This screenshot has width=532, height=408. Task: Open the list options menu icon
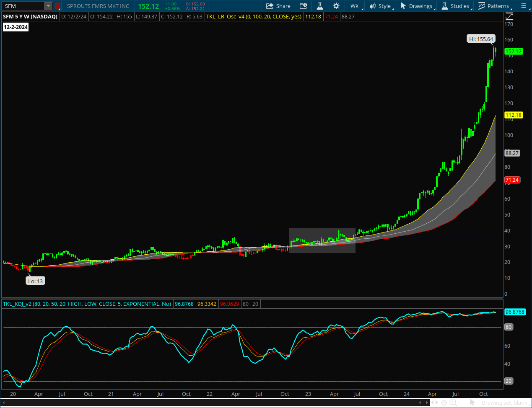coord(523,6)
